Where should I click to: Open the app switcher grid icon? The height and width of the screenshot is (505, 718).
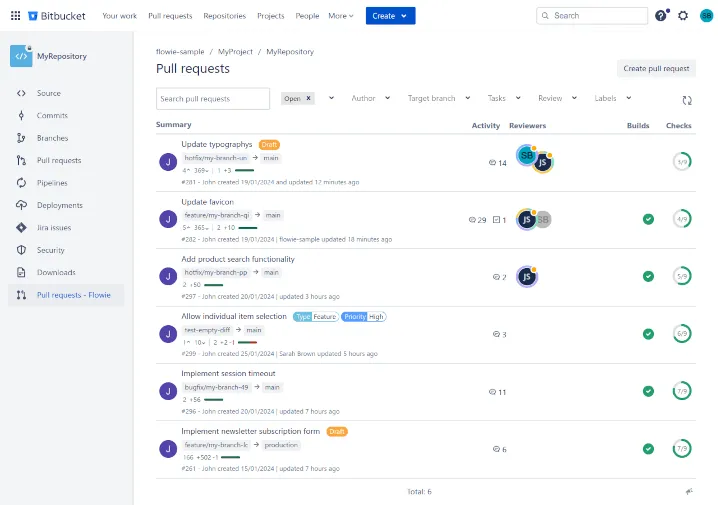tap(15, 16)
